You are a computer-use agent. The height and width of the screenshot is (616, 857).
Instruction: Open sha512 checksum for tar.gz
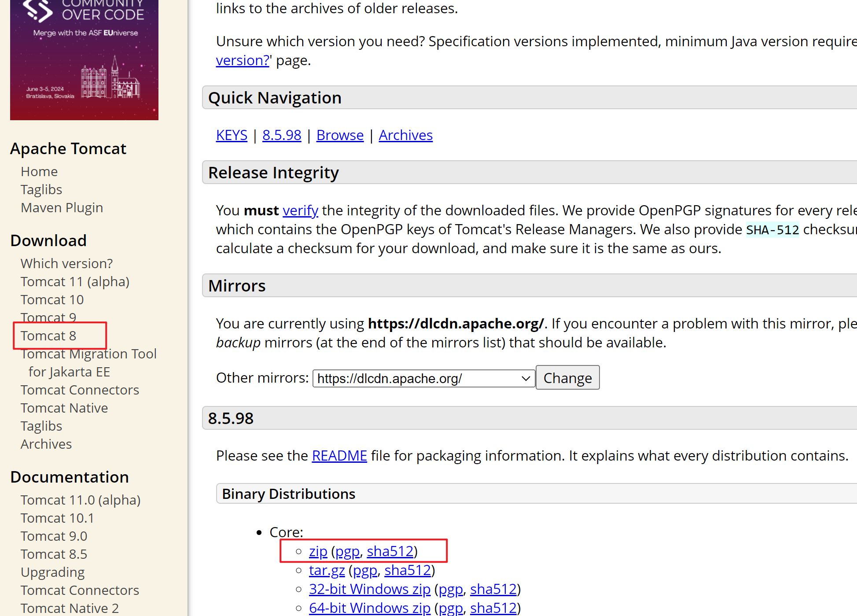407,570
